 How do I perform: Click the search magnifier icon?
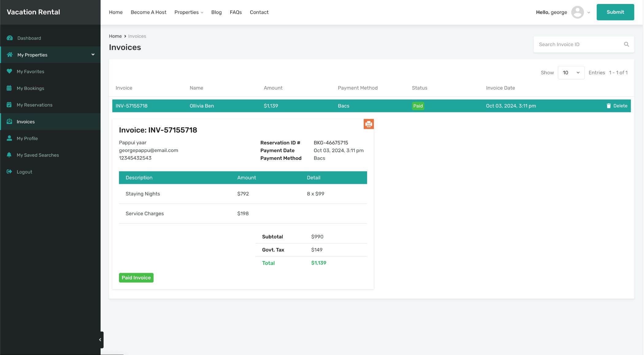click(626, 44)
